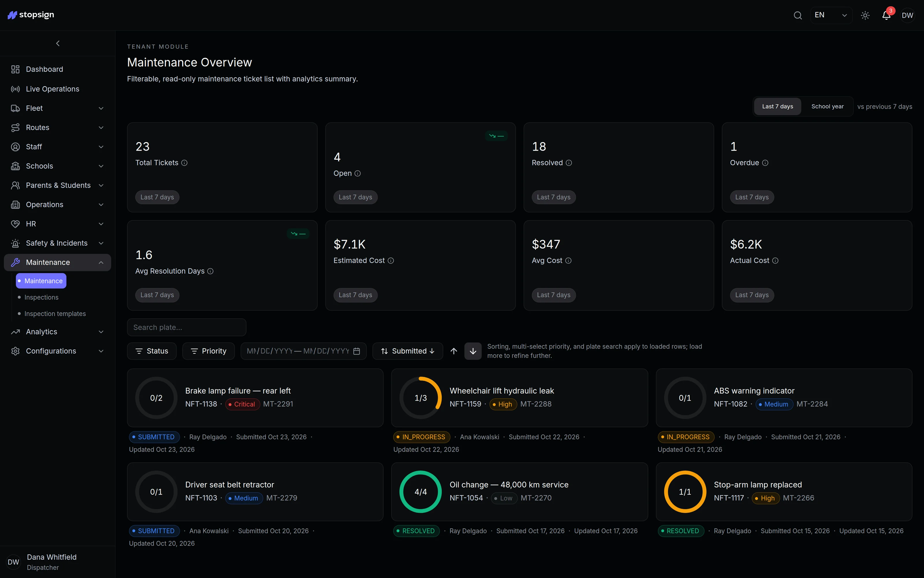
Task: Click info icon next to Resolved
Action: 569,163
